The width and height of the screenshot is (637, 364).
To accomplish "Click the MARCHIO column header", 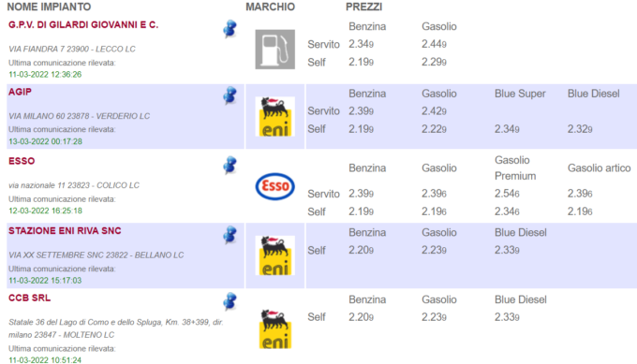I will pyautogui.click(x=270, y=7).
